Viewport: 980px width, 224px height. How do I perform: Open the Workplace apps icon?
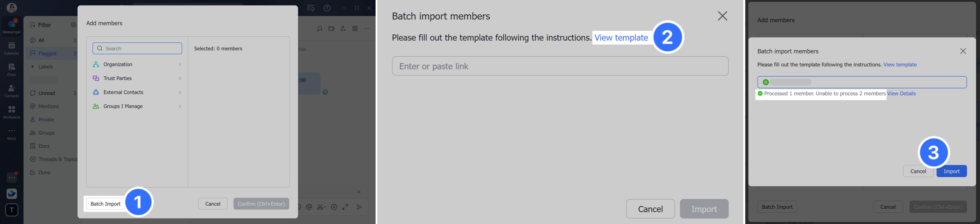coord(11,112)
